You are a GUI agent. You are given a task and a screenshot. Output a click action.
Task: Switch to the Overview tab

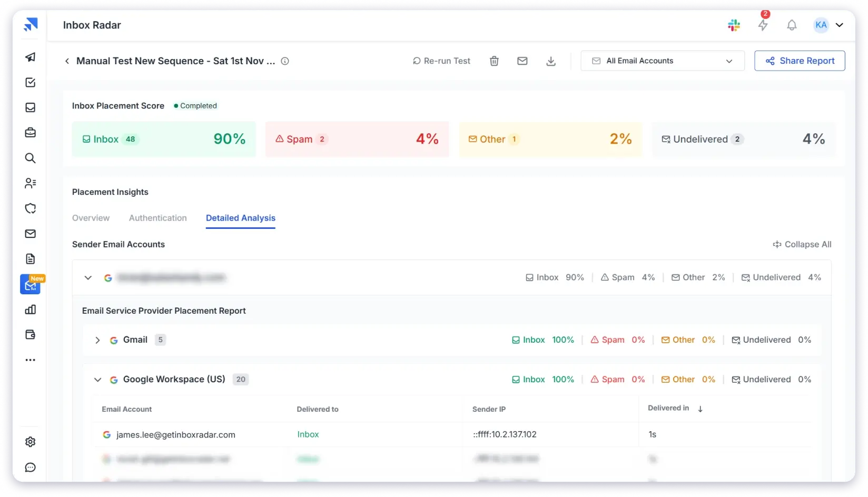tap(91, 218)
